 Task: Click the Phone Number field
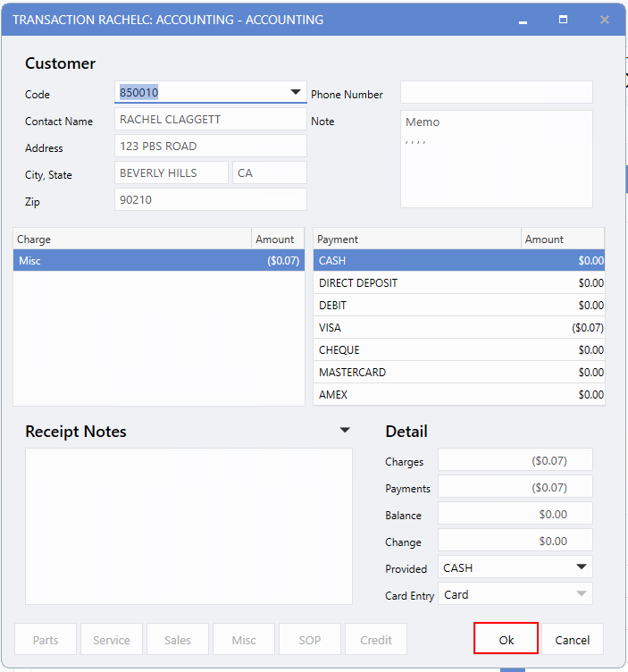(496, 93)
